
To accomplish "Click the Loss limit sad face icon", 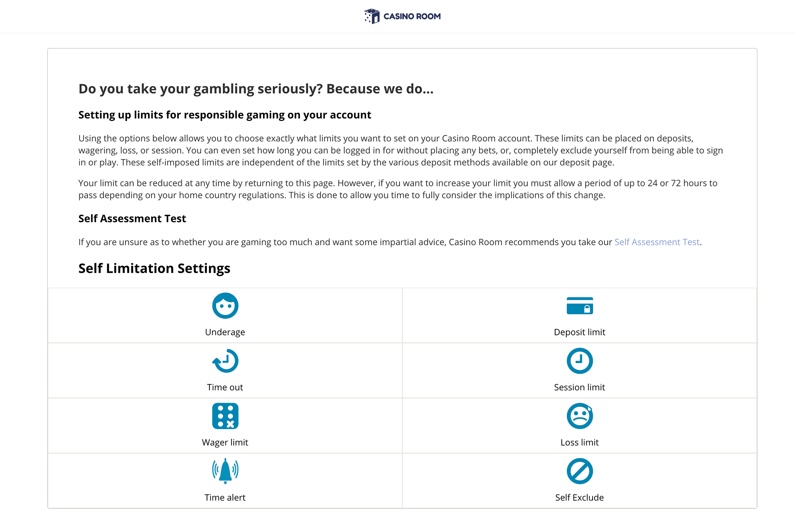I will (580, 416).
